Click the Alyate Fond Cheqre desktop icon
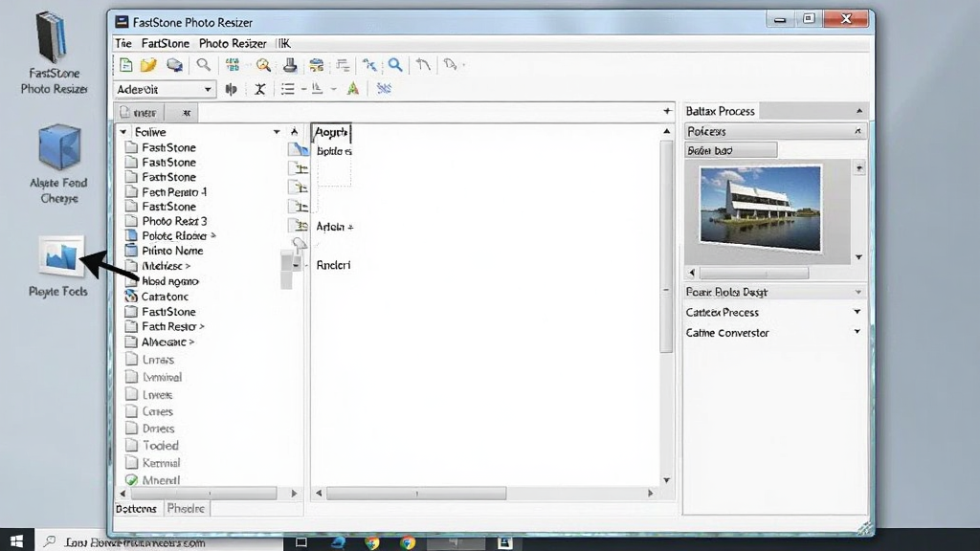This screenshot has height=551, width=980. (58, 165)
